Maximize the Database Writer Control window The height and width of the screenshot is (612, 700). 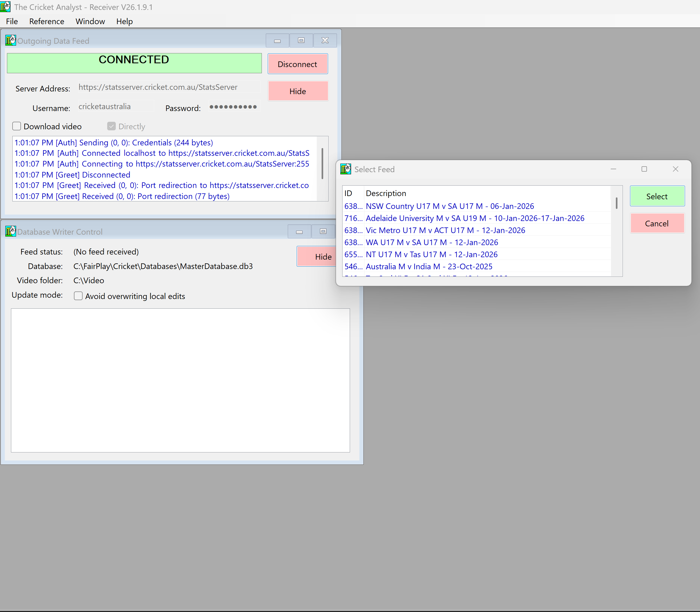[323, 231]
